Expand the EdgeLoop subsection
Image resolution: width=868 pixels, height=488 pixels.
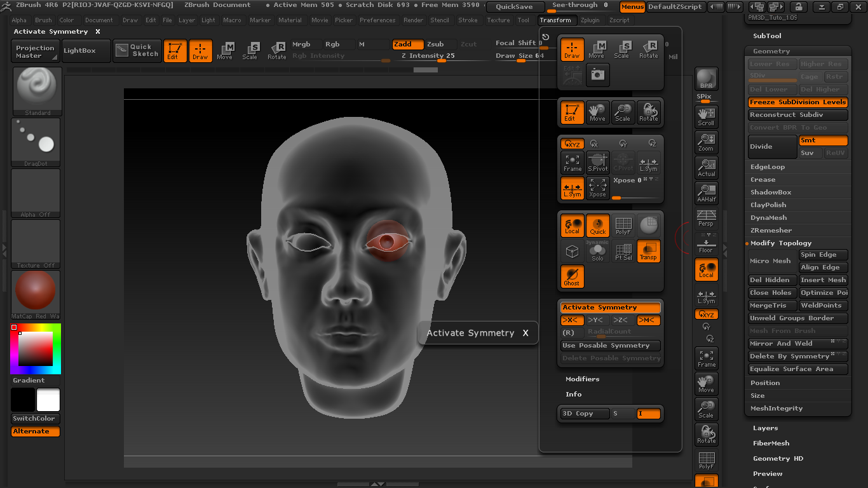point(768,167)
